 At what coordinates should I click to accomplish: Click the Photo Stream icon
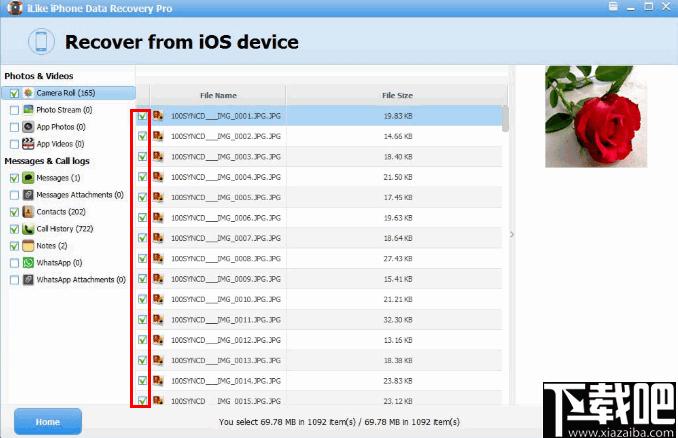pos(28,110)
